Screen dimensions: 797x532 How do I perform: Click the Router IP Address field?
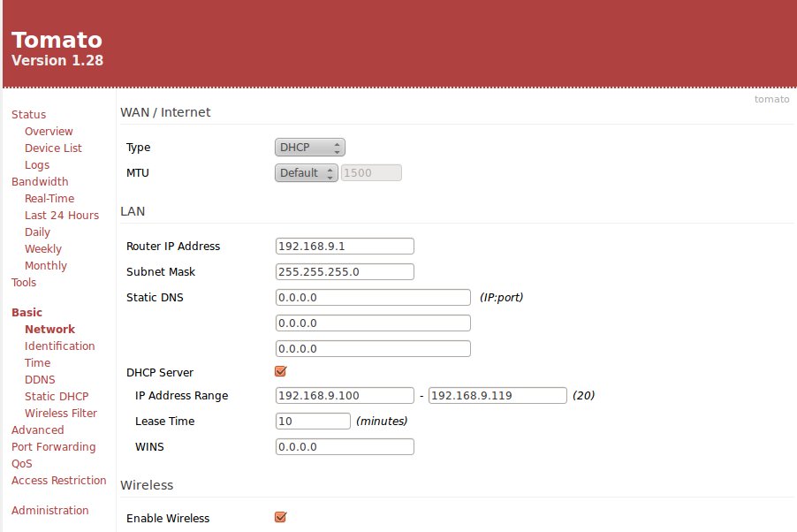[x=345, y=247]
